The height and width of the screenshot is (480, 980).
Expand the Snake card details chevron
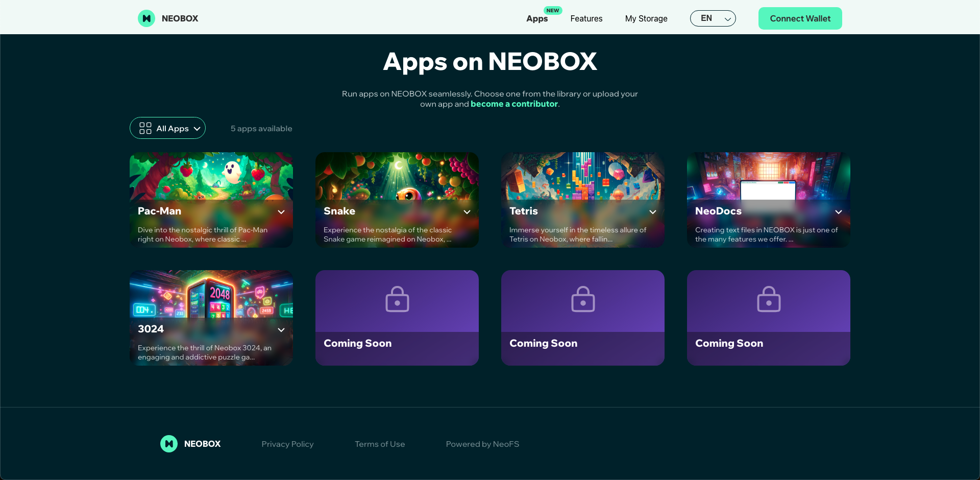click(x=467, y=212)
